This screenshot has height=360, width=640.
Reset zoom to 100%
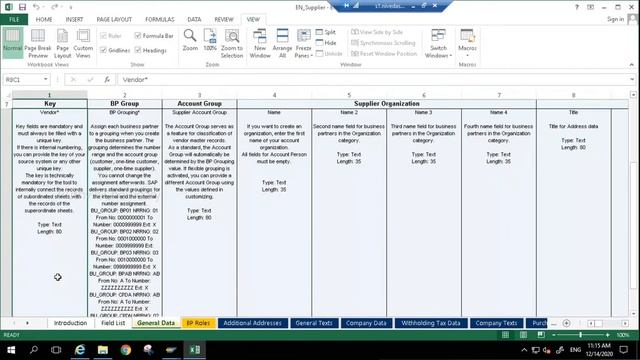(x=210, y=40)
